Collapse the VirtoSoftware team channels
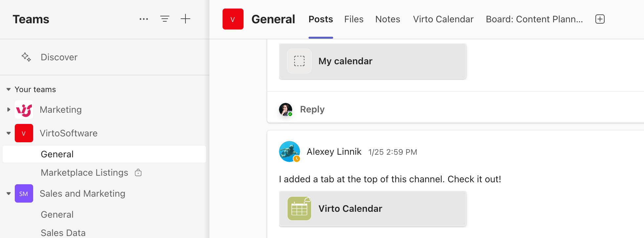The width and height of the screenshot is (644, 238). coord(9,133)
